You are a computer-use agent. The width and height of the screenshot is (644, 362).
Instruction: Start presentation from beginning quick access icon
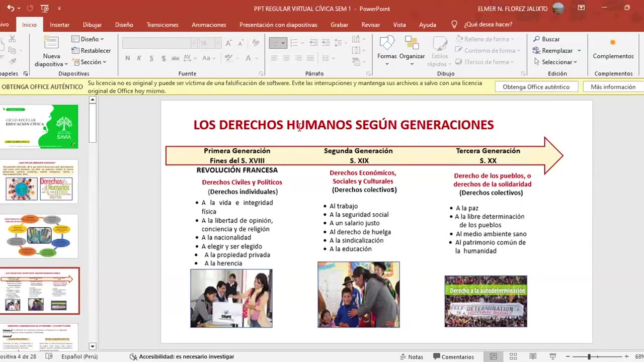click(x=45, y=9)
